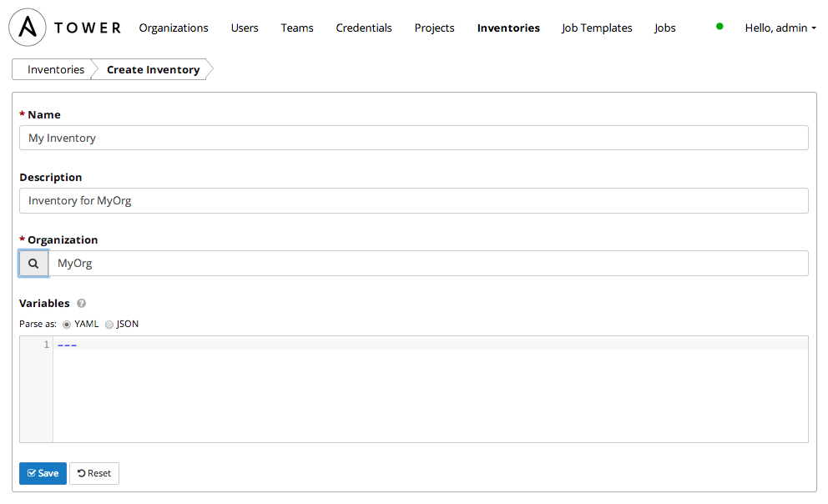Image resolution: width=828 pixels, height=504 pixels.
Task: Click the Create Inventory breadcrumb
Action: coord(153,69)
